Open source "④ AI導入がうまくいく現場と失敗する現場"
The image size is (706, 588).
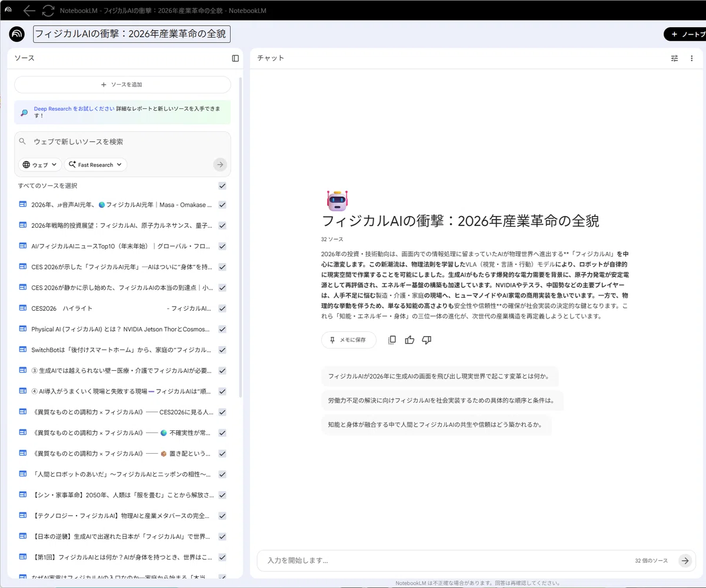[x=122, y=391]
